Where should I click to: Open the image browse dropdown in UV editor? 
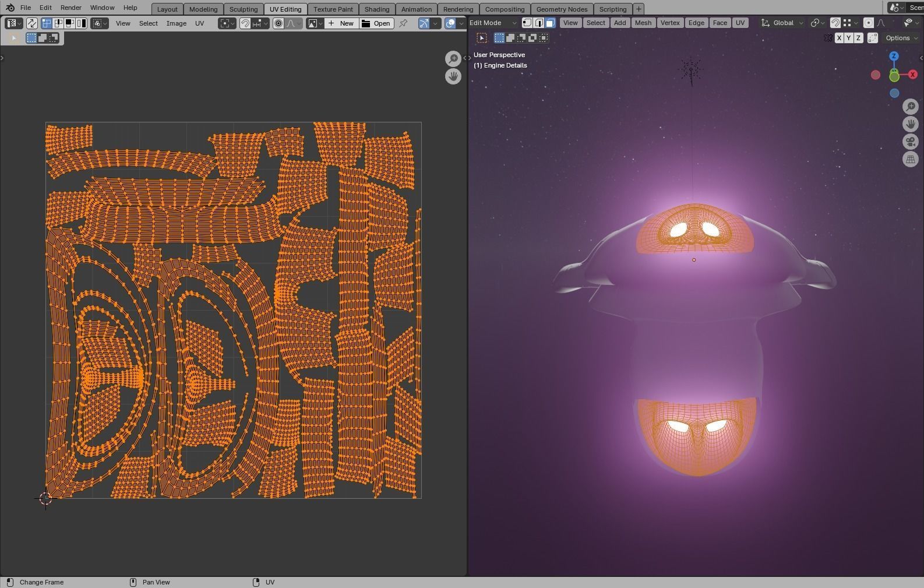point(315,23)
